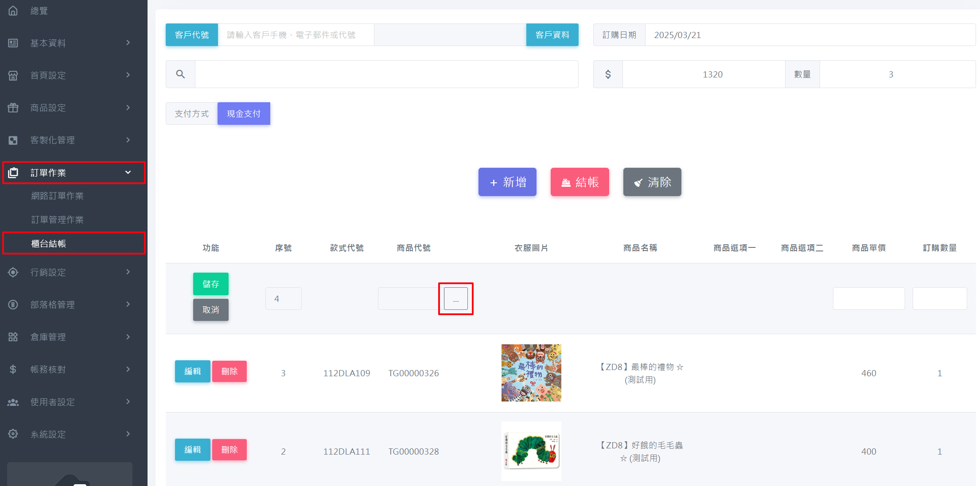Screen dimensions: 980x486
Task: Click the 基本資料 sidebar icon
Action: (x=13, y=43)
